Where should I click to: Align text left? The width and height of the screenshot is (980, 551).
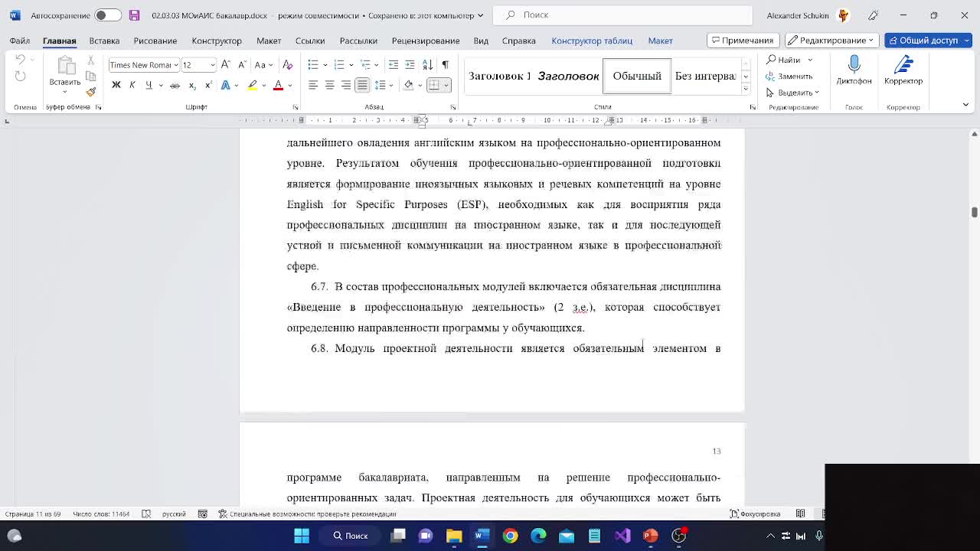(313, 85)
